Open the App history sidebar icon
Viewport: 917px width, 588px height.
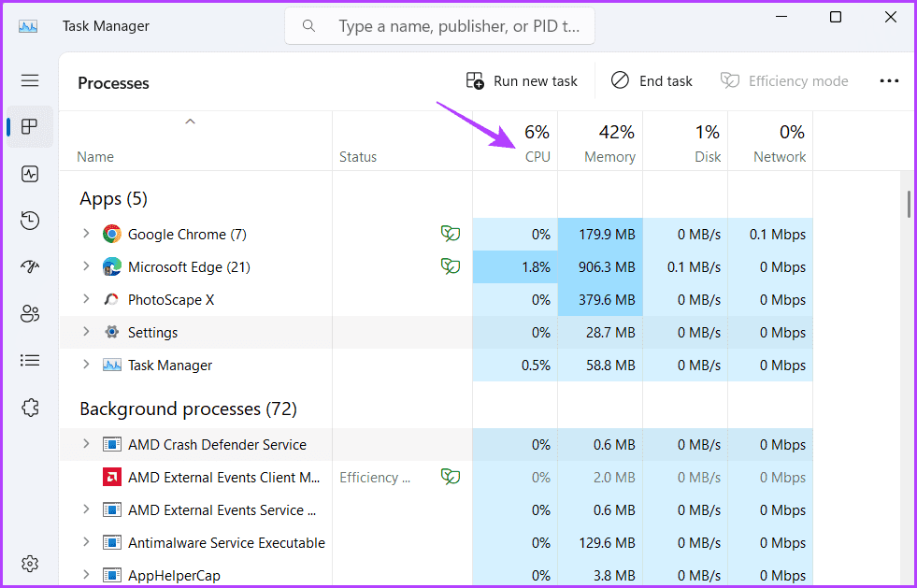[30, 221]
